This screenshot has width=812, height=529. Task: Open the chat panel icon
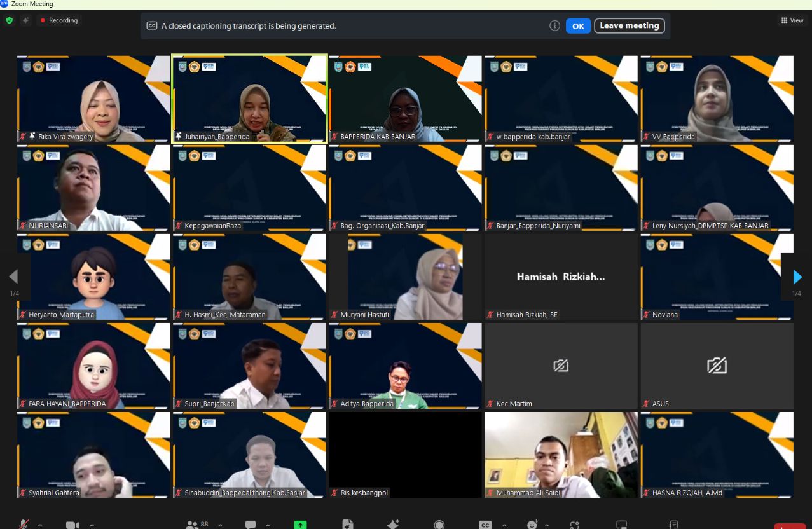tap(251, 525)
